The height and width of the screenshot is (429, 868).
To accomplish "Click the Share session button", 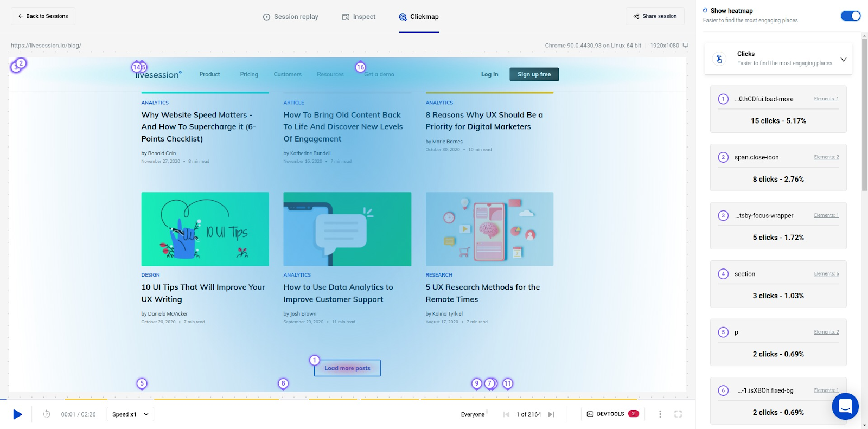I will [655, 16].
